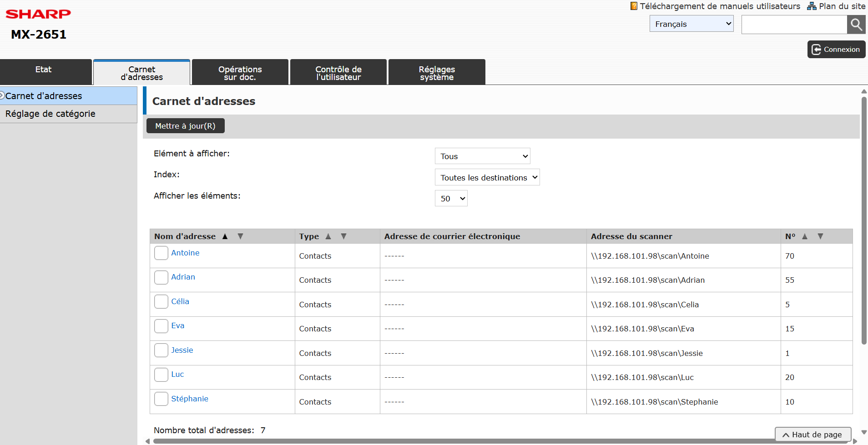Expand the Elément à afficher dropdown

[x=482, y=156]
